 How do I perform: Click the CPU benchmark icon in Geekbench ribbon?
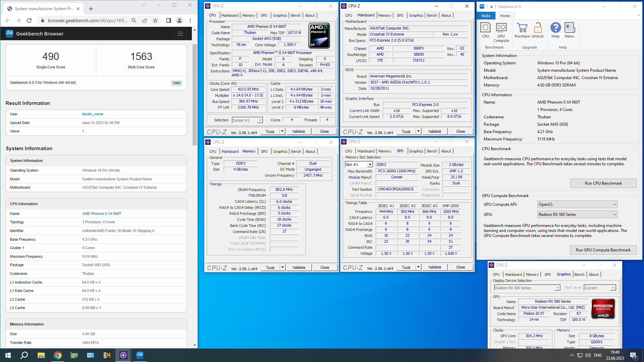click(x=485, y=30)
